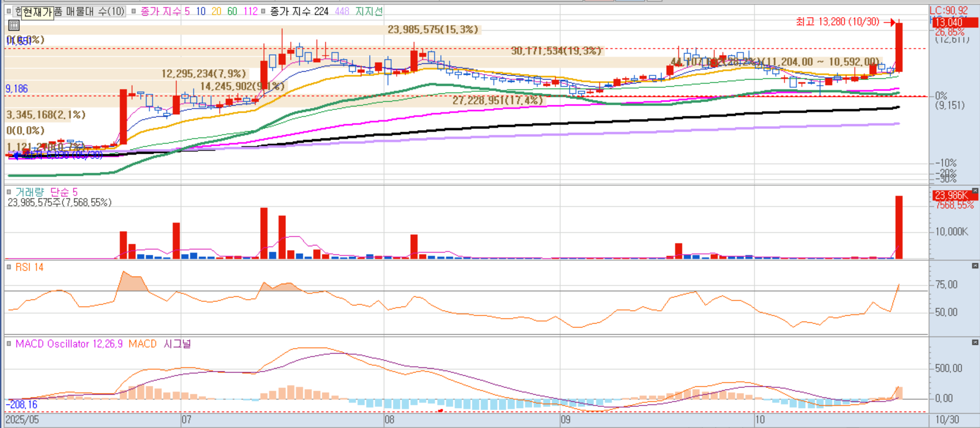Click the 500.00 MACD axis label

[949, 368]
